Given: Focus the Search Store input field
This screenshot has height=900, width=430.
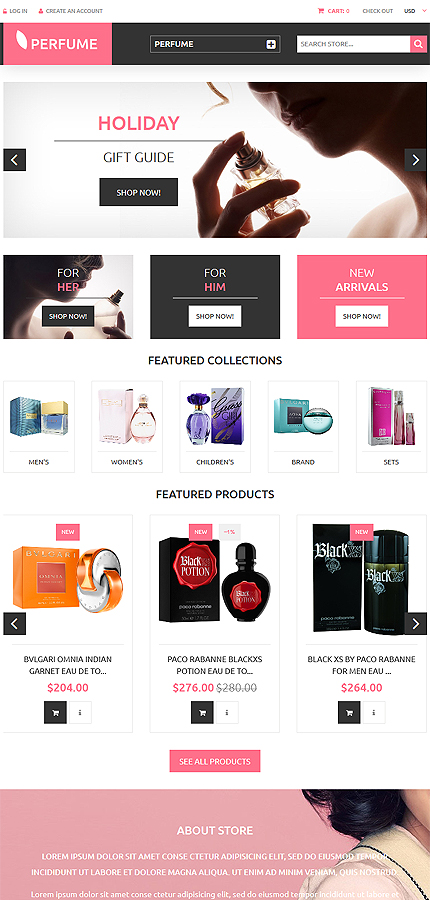Looking at the screenshot, I should click(x=353, y=44).
